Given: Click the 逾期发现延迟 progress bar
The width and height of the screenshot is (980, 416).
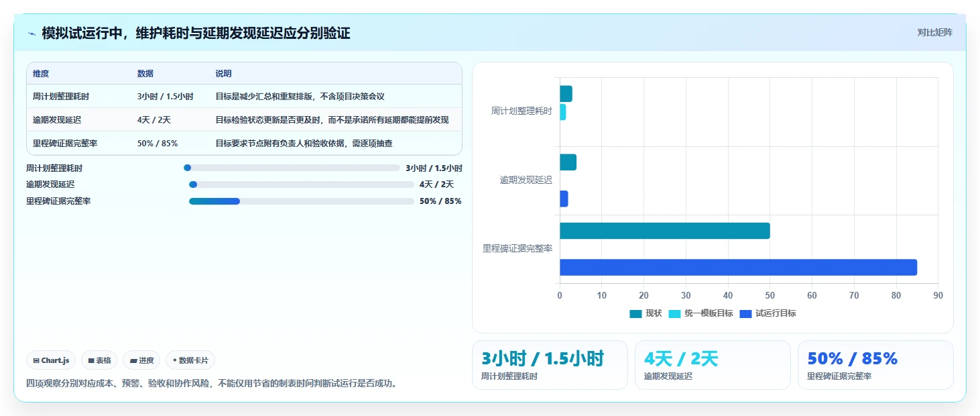Looking at the screenshot, I should [302, 185].
